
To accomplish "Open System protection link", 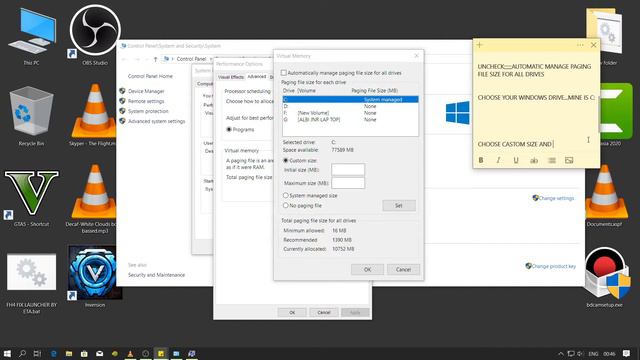I will (148, 111).
